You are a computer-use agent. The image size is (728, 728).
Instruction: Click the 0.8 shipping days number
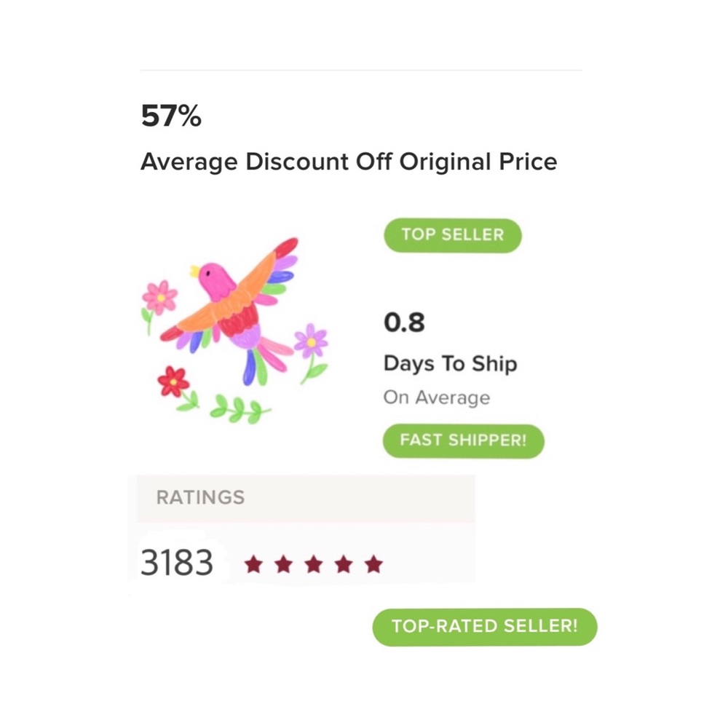[x=404, y=323]
